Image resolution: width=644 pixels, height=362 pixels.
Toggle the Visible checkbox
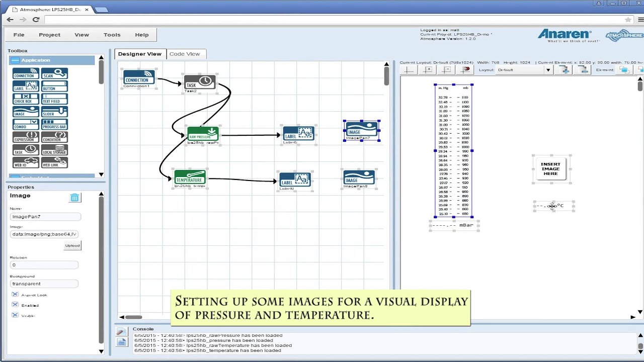click(x=15, y=315)
